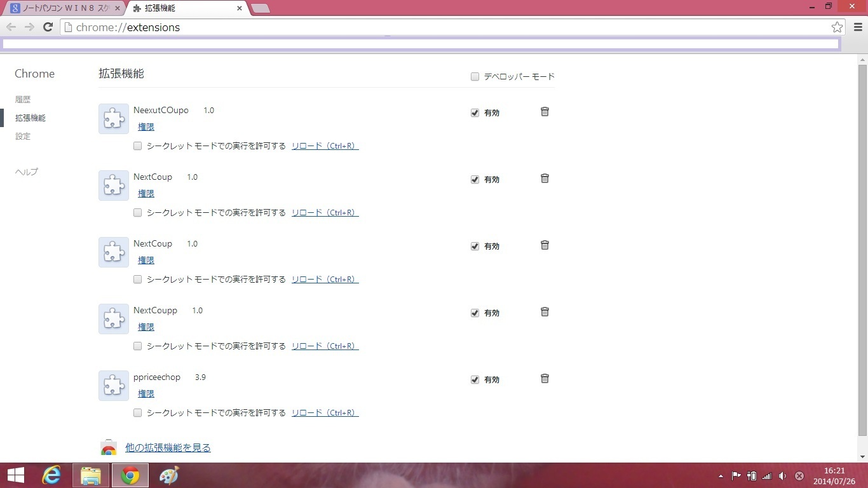Open 設定 in the sidebar
Image resolution: width=868 pixels, height=488 pixels.
(x=23, y=137)
